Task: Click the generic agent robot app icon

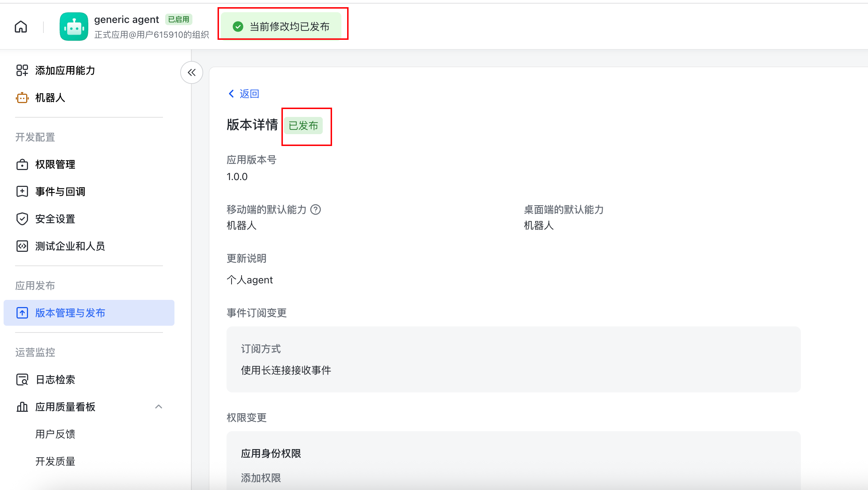Action: [74, 27]
